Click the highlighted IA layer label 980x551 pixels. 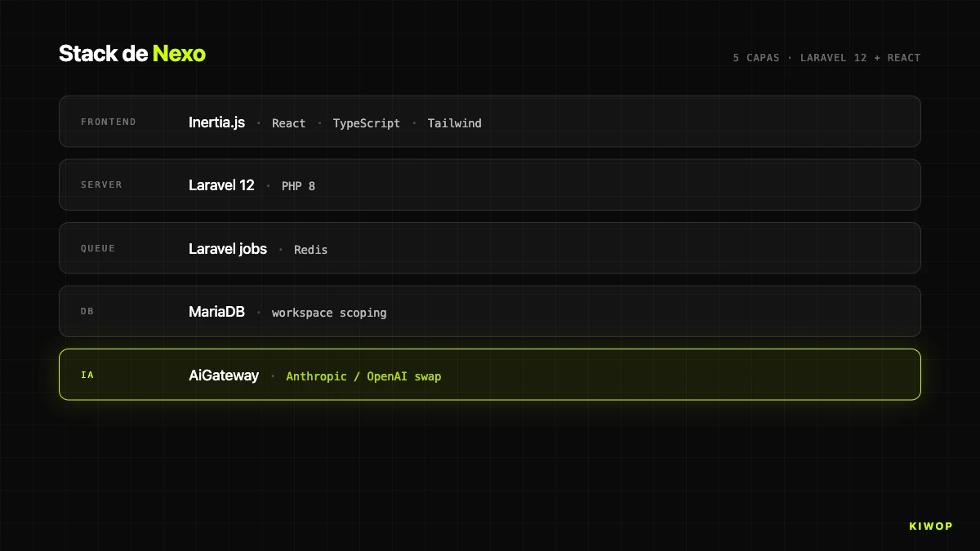click(x=87, y=375)
